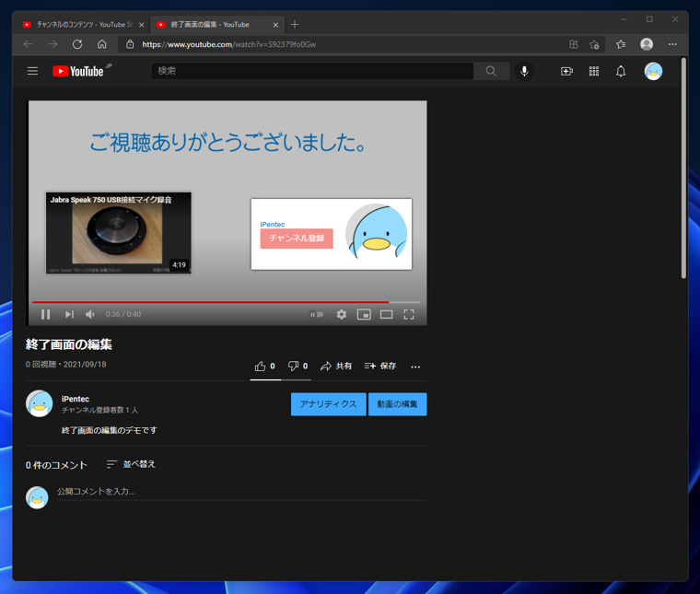Enable theater mode view
The width and height of the screenshot is (700, 594).
[386, 314]
